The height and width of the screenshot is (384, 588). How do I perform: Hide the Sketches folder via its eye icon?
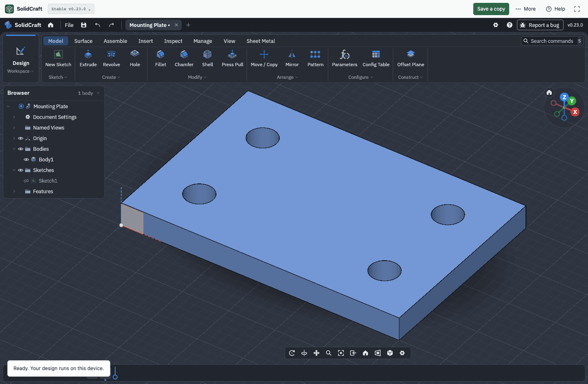(x=20, y=170)
